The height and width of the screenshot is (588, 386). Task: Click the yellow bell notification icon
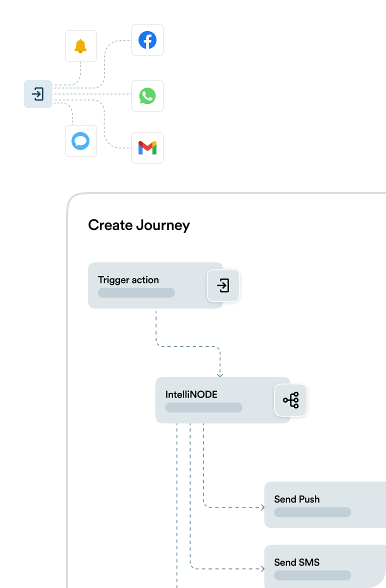(80, 46)
